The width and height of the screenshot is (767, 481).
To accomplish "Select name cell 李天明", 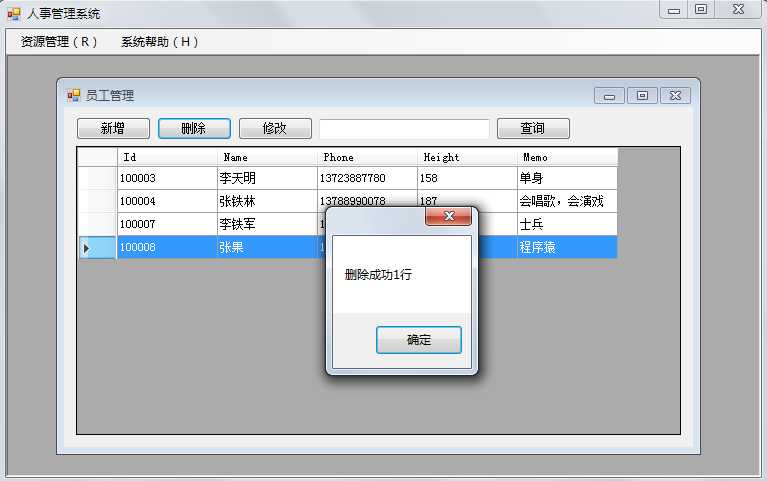I will (x=267, y=178).
